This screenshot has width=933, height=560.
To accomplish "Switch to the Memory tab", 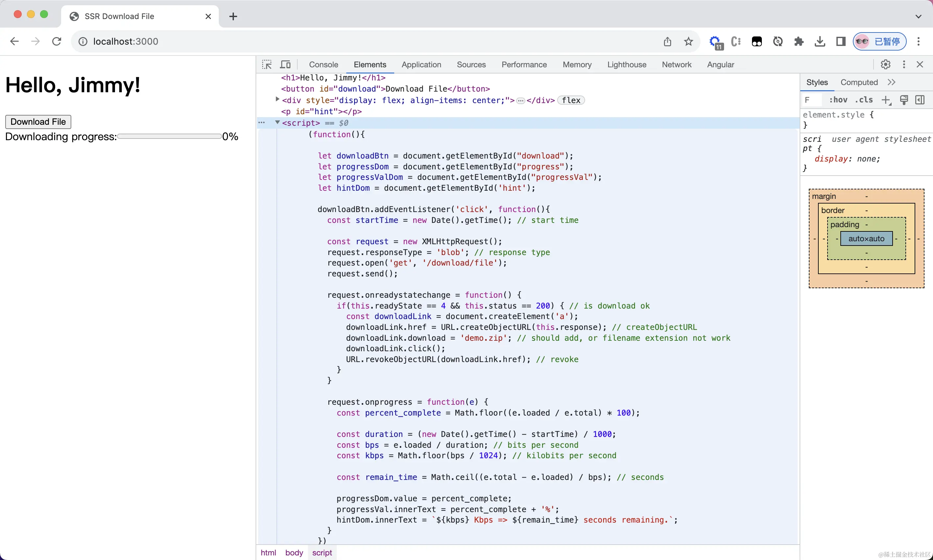I will tap(577, 65).
